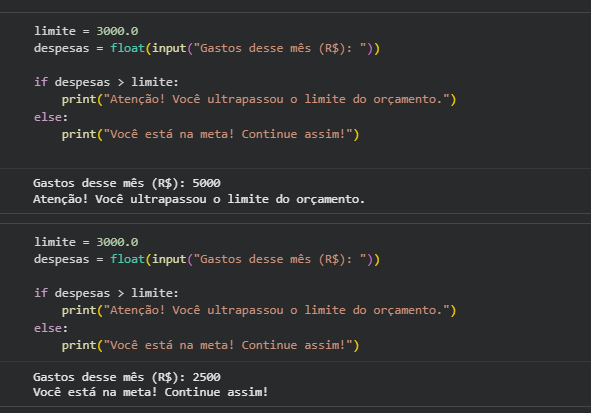Click the limite variable in the second cell
Screen dimensions: 591x413
tap(55, 242)
